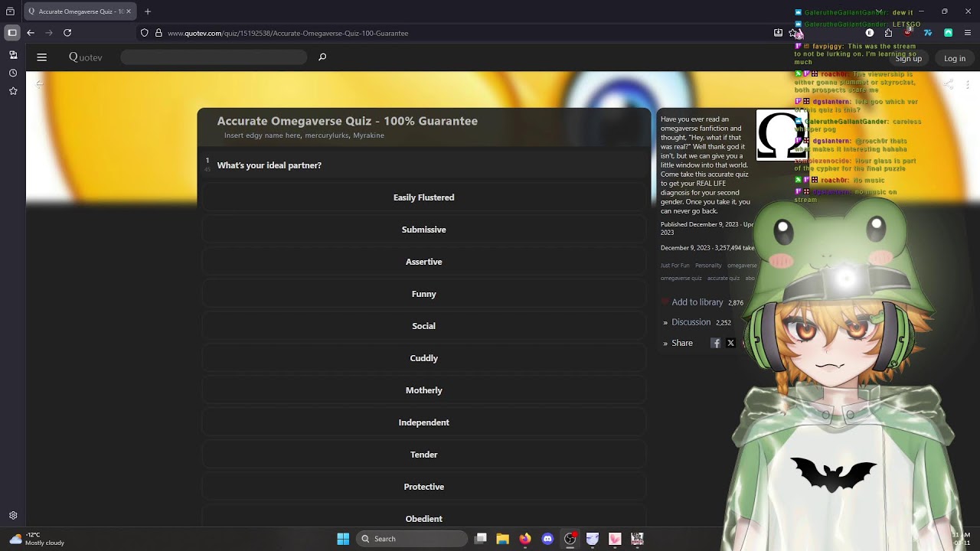980x551 pixels.
Task: Open the tab overview icon at top-left
Action: pyautogui.click(x=11, y=11)
